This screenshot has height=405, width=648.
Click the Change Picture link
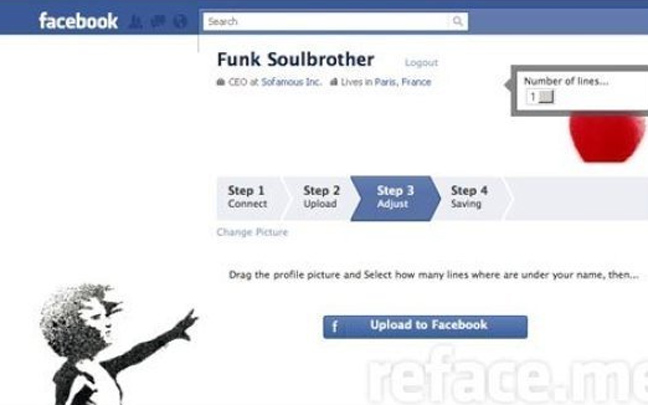pyautogui.click(x=252, y=232)
